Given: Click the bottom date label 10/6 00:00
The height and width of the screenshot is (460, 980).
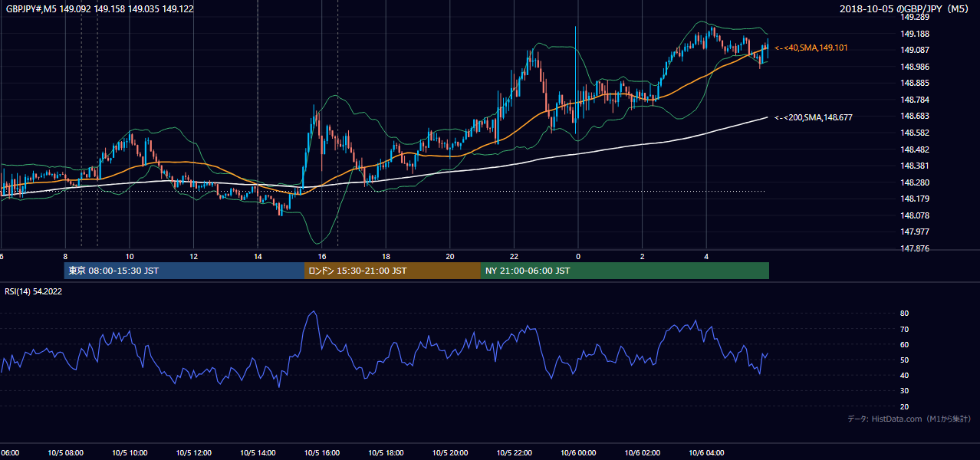Looking at the screenshot, I should coord(577,452).
